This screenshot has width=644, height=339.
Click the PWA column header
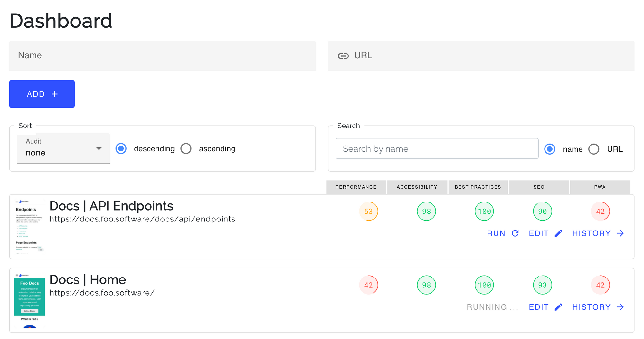coord(600,187)
